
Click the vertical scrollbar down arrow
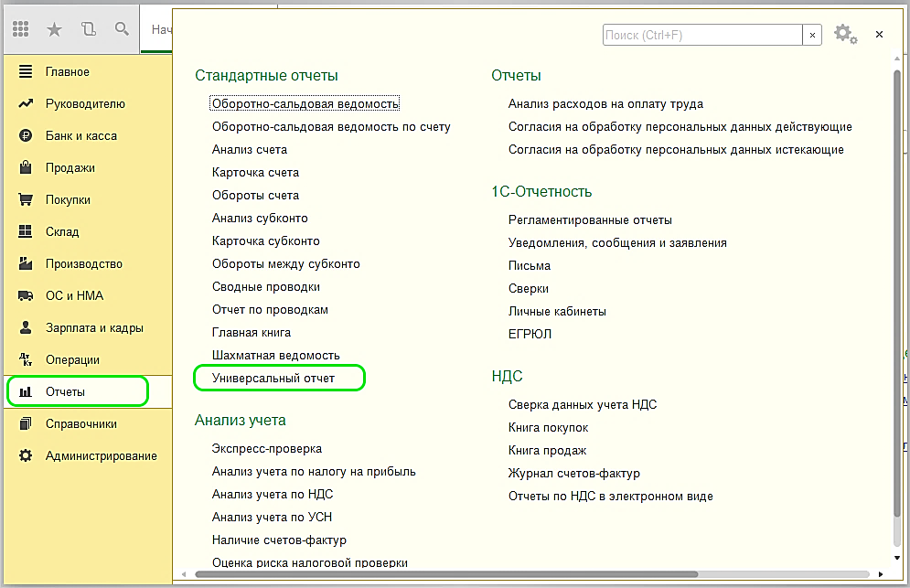tap(897, 558)
